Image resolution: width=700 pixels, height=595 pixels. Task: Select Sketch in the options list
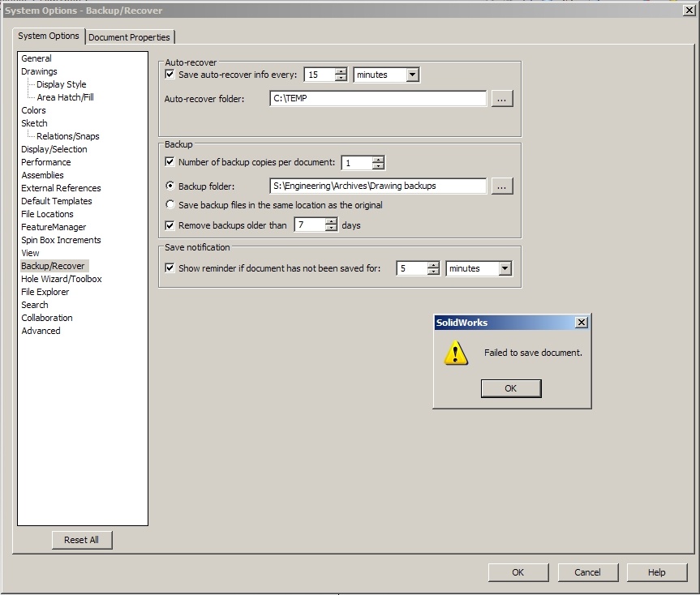[x=34, y=123]
